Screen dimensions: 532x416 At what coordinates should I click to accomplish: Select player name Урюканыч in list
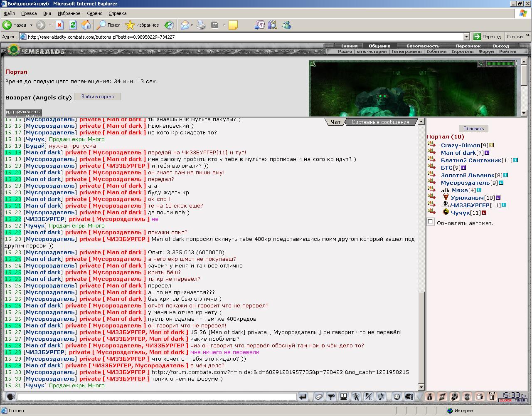pos(467,198)
